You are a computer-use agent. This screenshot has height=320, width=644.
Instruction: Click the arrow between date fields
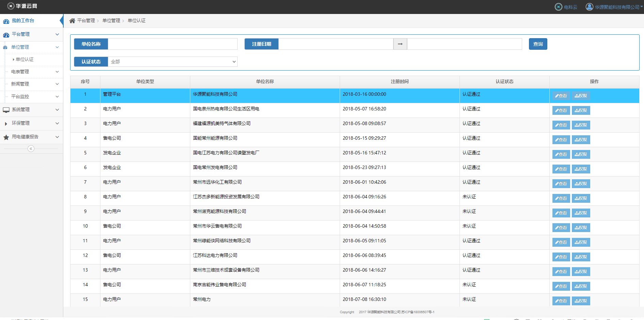[x=400, y=44]
